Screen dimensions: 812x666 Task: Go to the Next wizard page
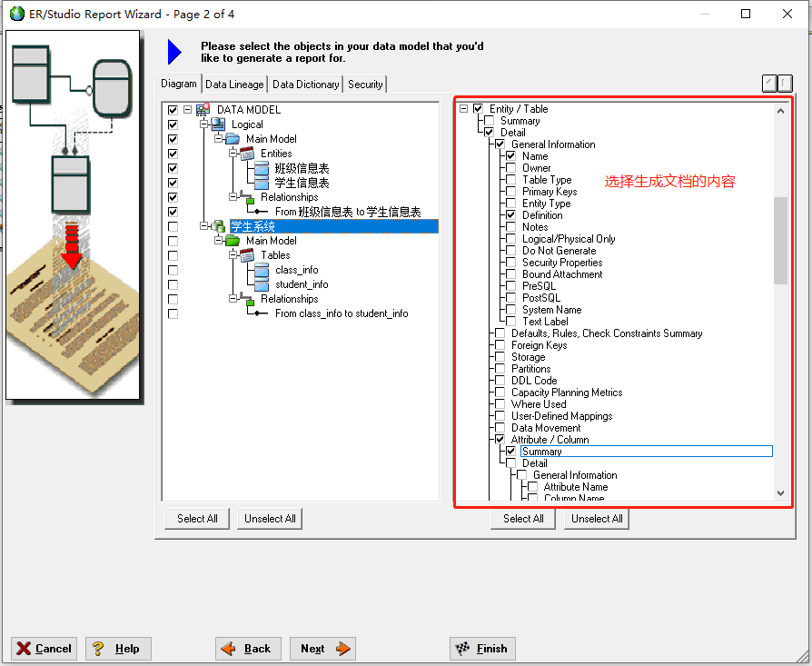pos(322,649)
